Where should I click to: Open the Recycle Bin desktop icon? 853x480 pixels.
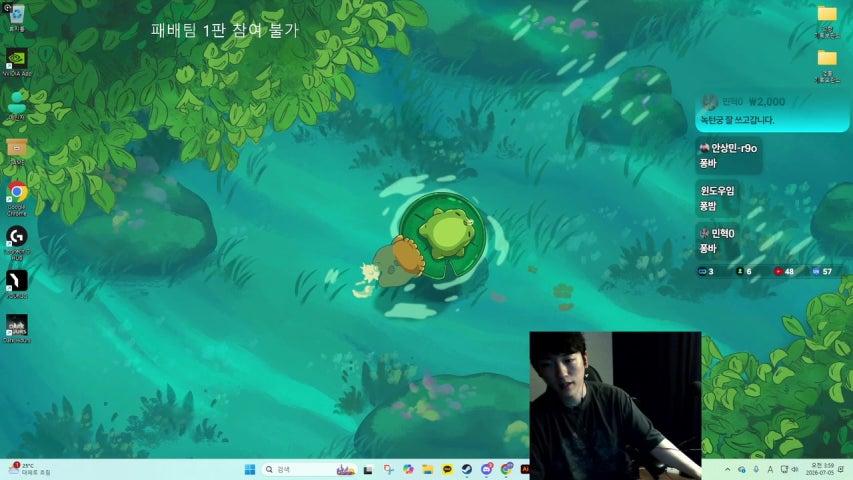click(x=17, y=17)
